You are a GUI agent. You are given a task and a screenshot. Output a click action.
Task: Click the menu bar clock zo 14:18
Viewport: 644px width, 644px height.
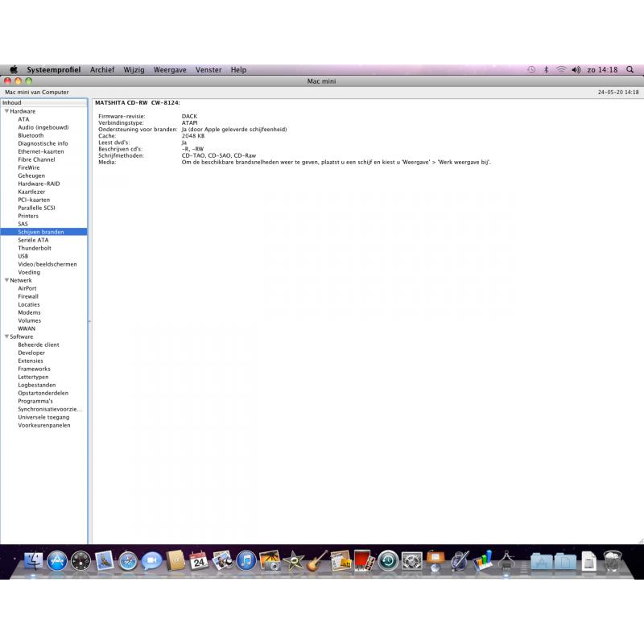[x=602, y=69]
